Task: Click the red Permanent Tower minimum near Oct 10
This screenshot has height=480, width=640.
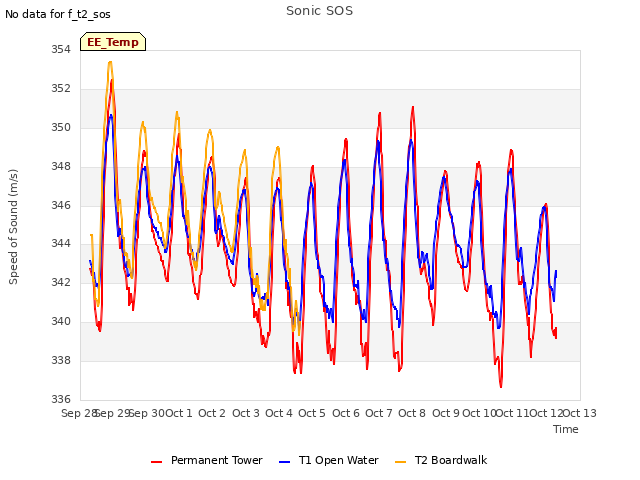Action: [501, 386]
